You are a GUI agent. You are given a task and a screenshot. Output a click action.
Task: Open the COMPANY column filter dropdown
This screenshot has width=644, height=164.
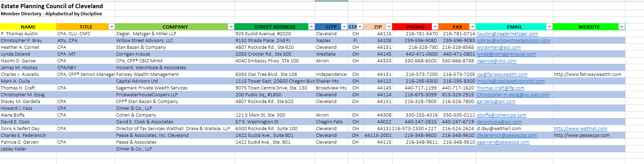coord(231,27)
